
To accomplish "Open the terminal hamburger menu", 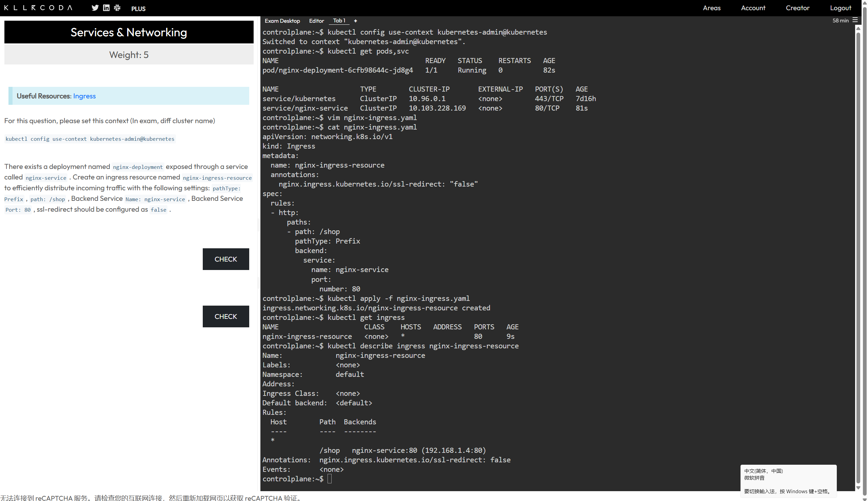I will click(855, 20).
